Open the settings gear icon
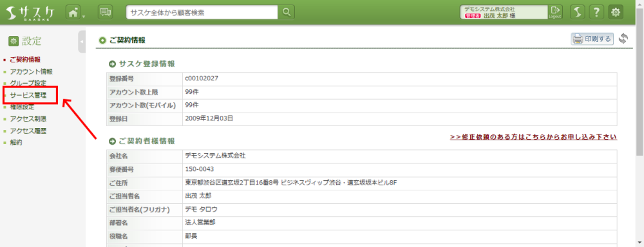Screen dimensions: 644x247 [615, 12]
